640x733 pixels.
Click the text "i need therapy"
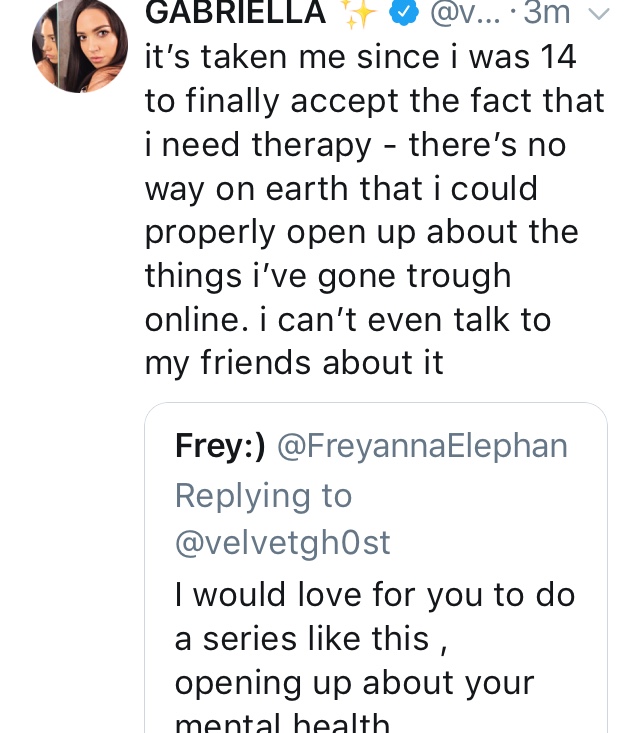pyautogui.click(x=258, y=145)
